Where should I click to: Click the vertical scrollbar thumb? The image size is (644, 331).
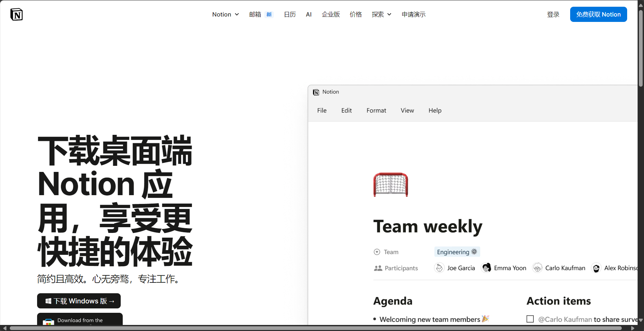[641, 48]
